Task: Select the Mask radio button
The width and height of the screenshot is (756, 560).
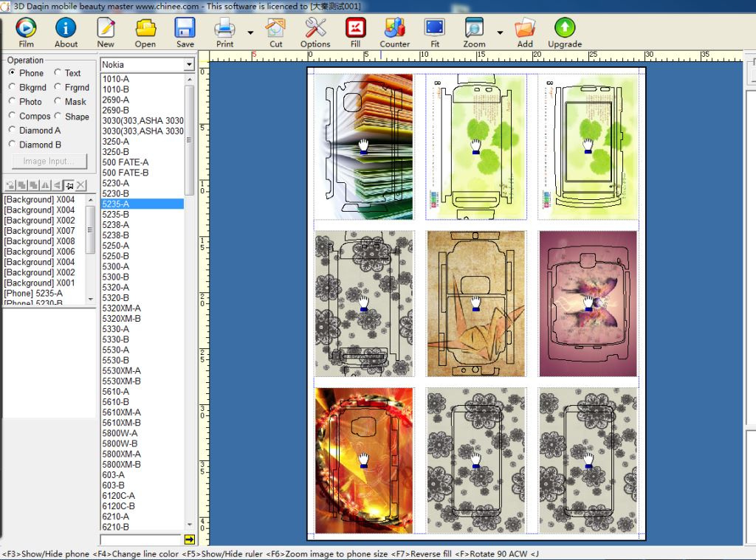Action: [x=58, y=101]
